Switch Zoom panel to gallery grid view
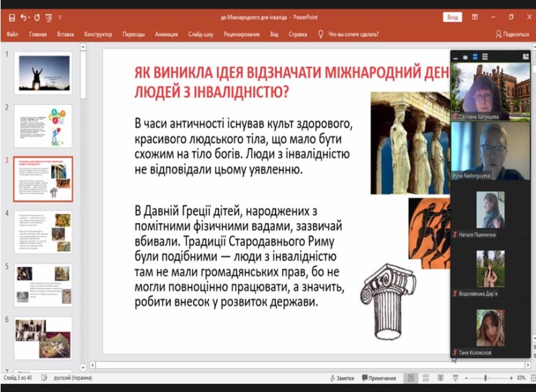 coord(484,57)
